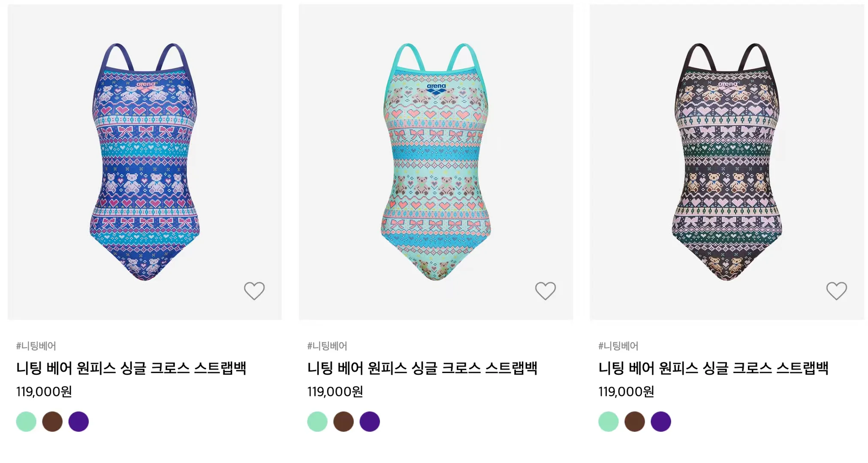The height and width of the screenshot is (463, 868).
Task: Click first product title 니팅 베어 원피스
Action: 131,368
